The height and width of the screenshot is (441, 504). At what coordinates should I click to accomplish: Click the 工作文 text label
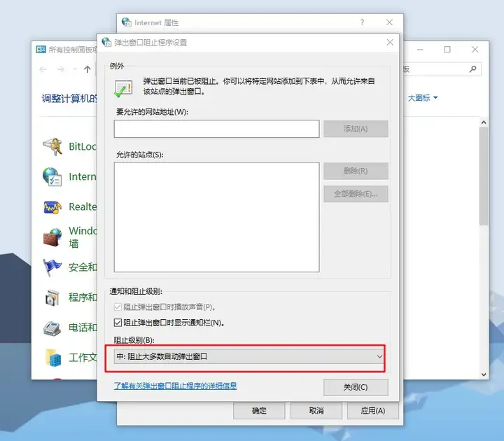(x=83, y=358)
